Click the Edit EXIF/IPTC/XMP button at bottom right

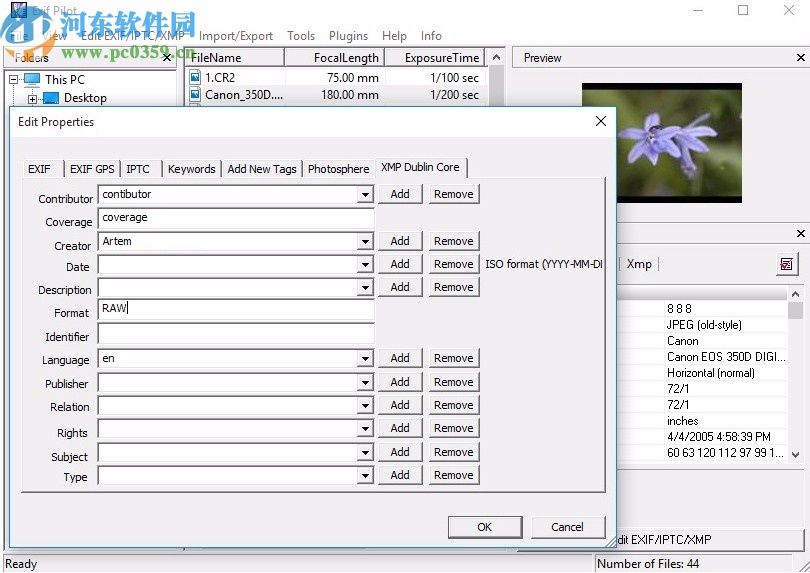coord(710,540)
